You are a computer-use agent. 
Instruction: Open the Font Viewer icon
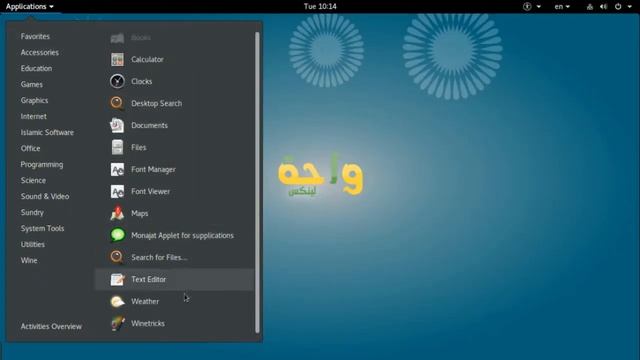tap(118, 191)
